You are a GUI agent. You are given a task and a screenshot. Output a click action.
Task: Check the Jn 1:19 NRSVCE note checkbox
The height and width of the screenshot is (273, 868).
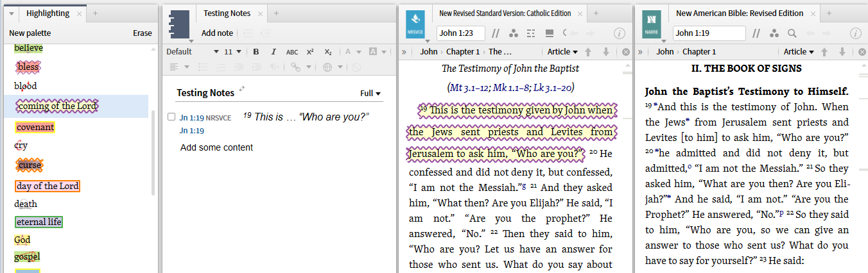(171, 117)
